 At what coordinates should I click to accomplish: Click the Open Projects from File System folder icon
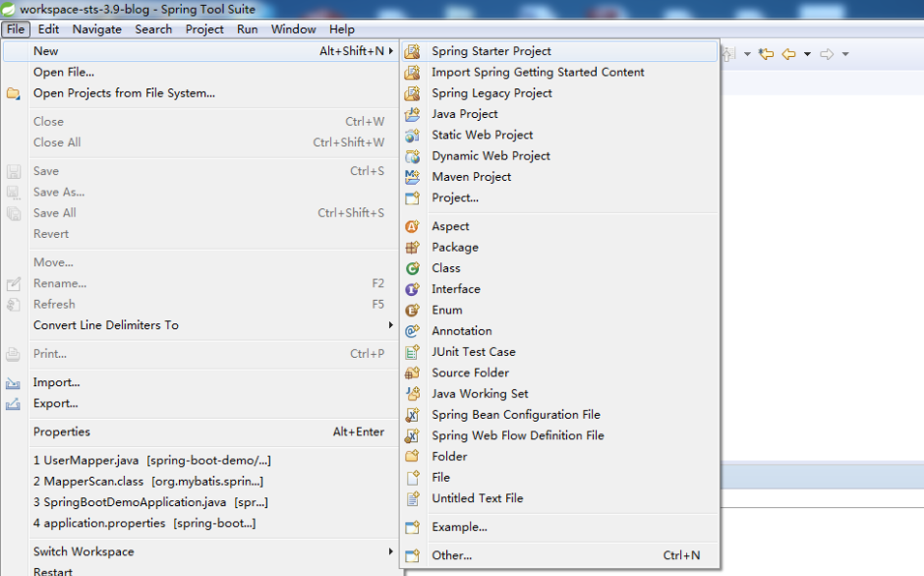[x=13, y=93]
